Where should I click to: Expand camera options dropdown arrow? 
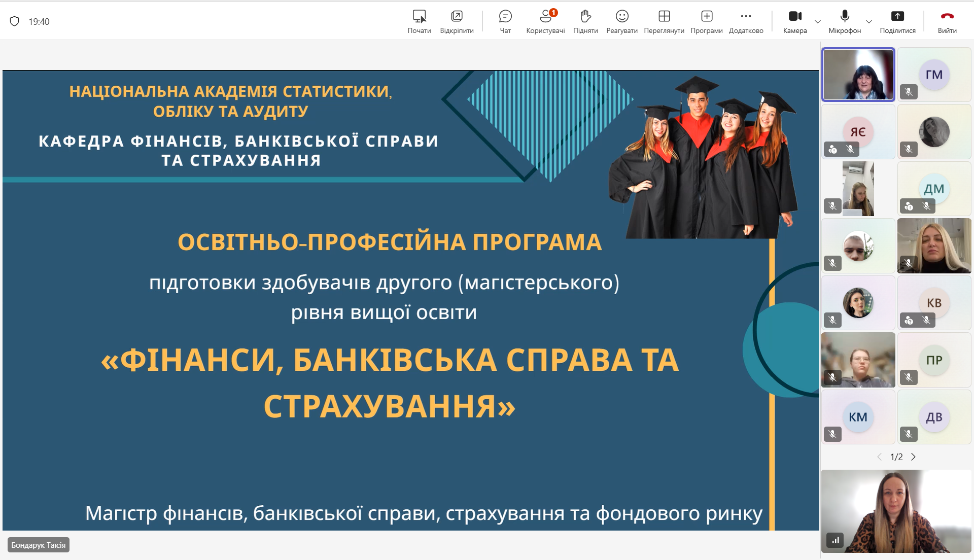click(818, 22)
